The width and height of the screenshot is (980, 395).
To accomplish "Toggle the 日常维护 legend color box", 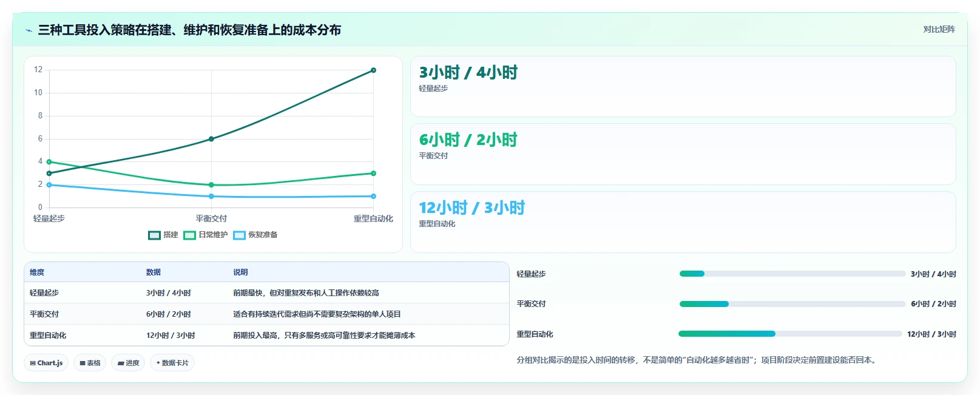I will (x=189, y=235).
